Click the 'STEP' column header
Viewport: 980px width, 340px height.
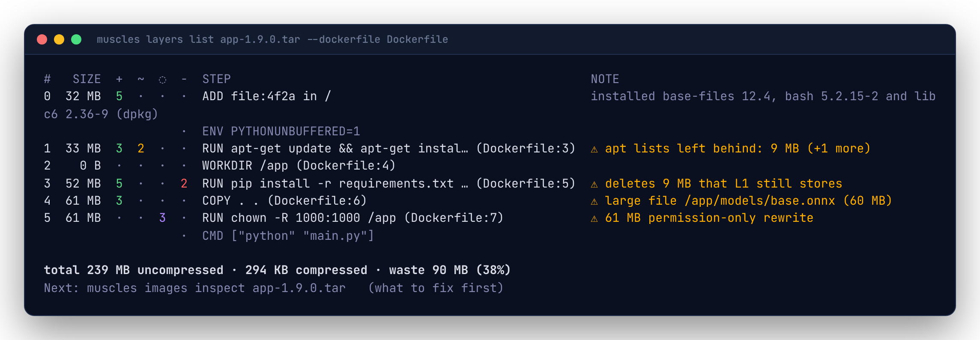pos(217,79)
